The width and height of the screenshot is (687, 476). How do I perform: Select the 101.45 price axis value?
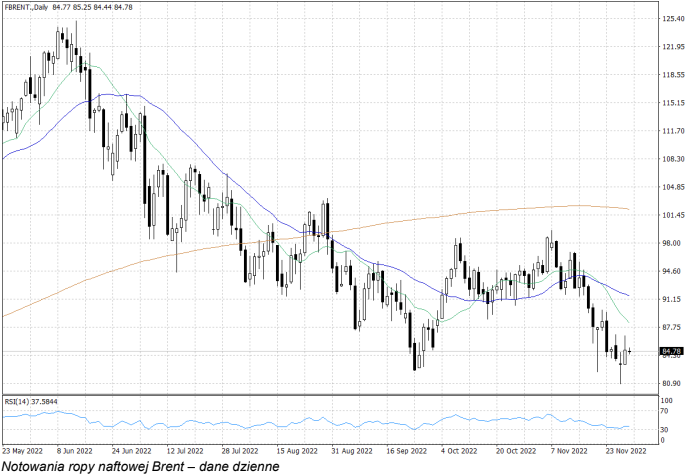click(x=672, y=215)
